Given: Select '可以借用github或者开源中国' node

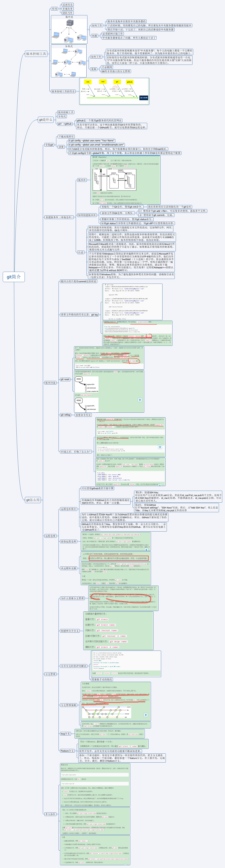Looking at the screenshot, I should click(x=97, y=488).
